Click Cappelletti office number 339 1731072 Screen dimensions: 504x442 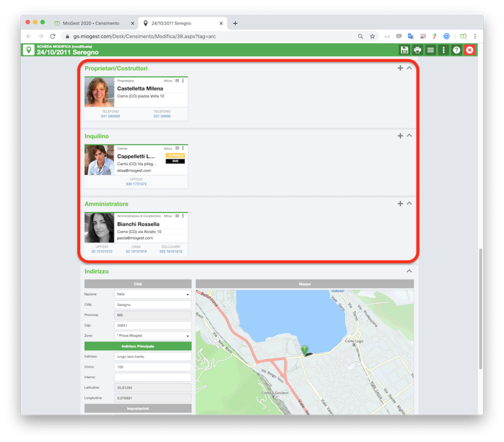click(136, 184)
